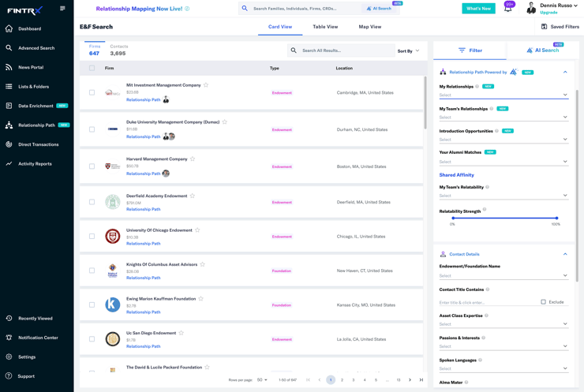
Task: Check Mit Investment Management Company row
Action: (x=92, y=92)
